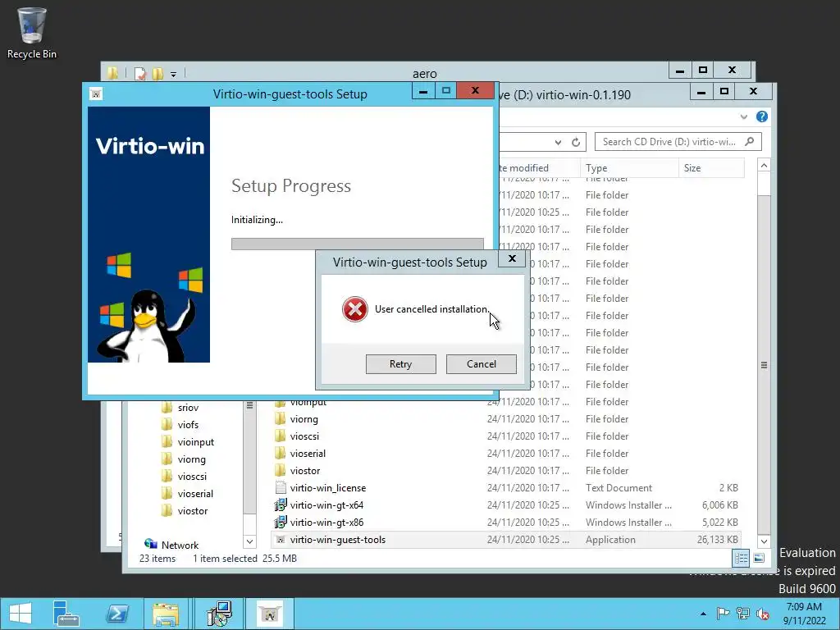Click file list scrollbar down arrow
Viewport: 840px width, 630px height.
pos(764,541)
